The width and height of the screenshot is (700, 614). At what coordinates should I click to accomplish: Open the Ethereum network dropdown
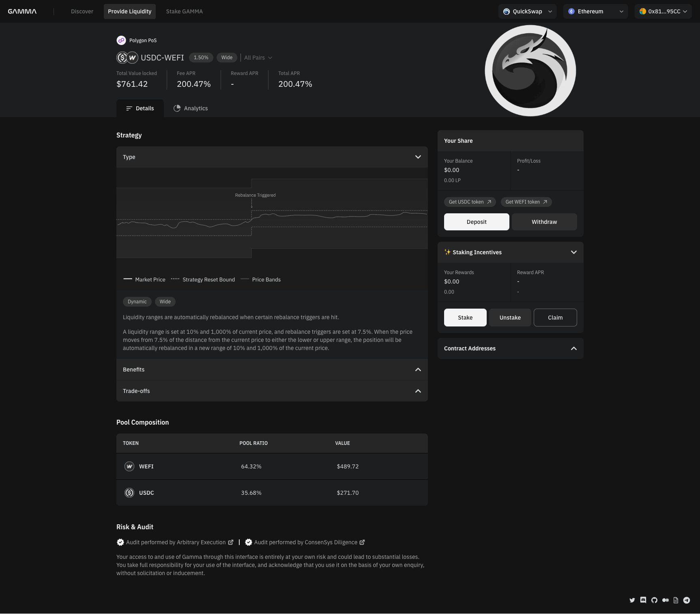pyautogui.click(x=596, y=11)
